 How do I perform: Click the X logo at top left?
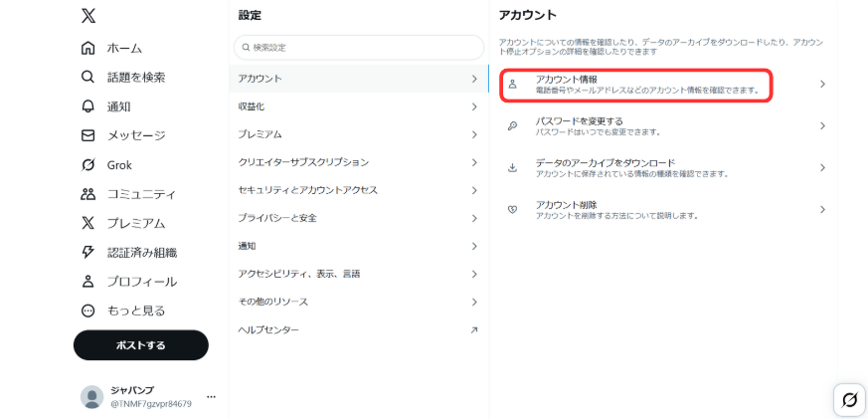(x=88, y=16)
